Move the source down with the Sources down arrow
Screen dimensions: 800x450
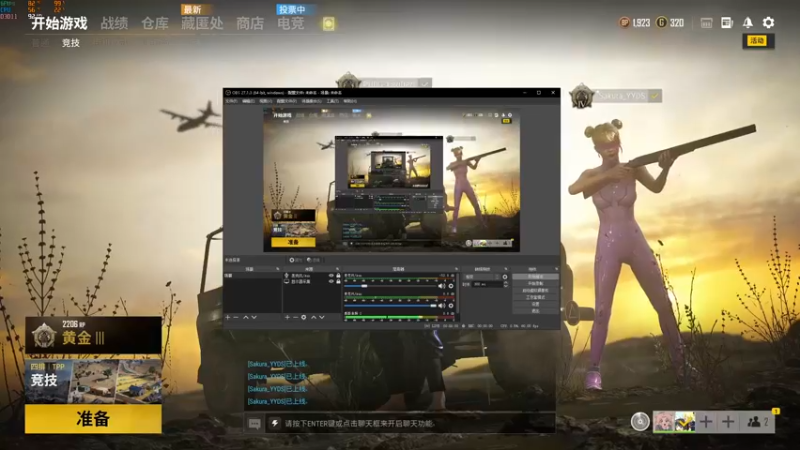[322, 317]
